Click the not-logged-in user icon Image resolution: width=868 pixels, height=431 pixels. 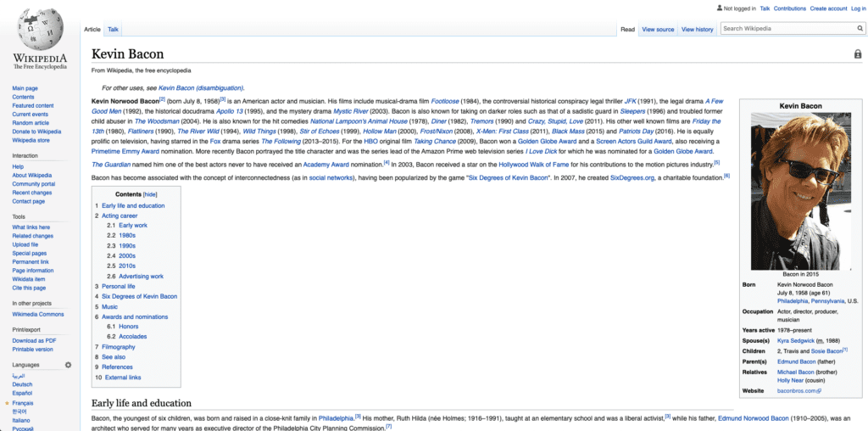pyautogui.click(x=719, y=8)
